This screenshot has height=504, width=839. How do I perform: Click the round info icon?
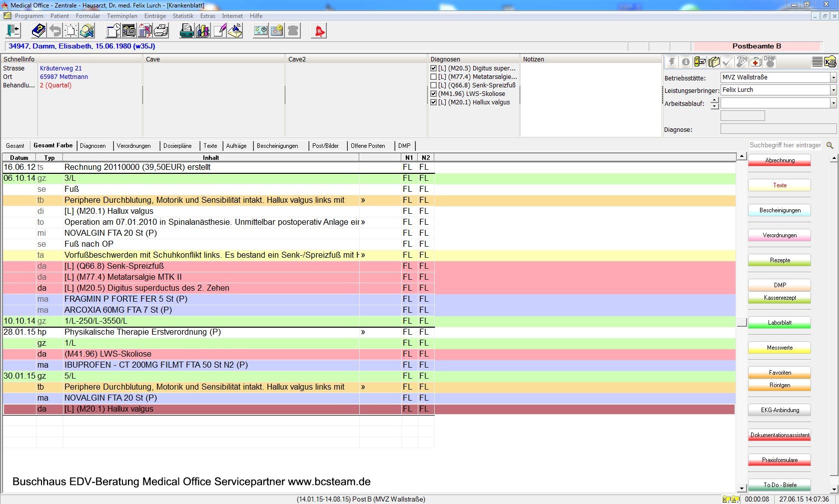[x=686, y=62]
